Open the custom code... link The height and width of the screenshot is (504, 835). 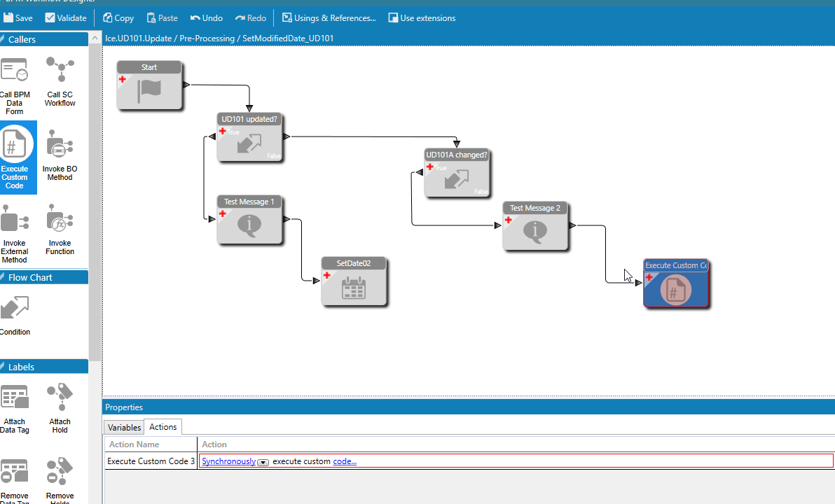tap(345, 461)
